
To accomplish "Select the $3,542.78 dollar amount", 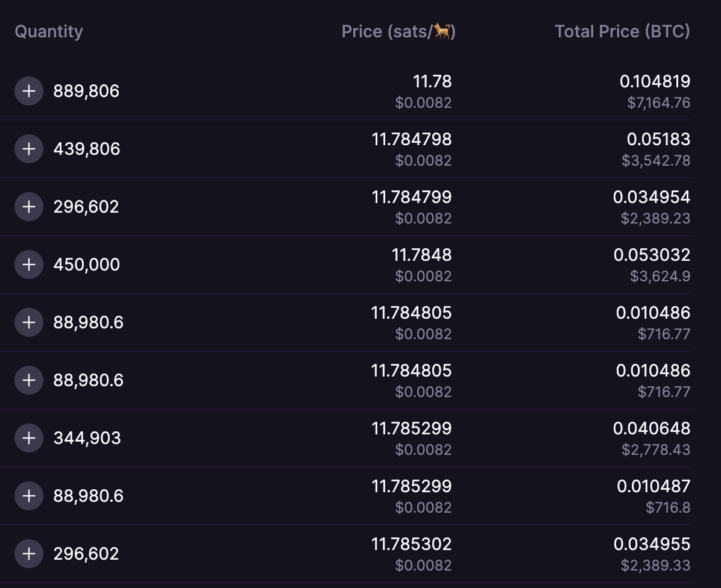I will coord(656,161).
